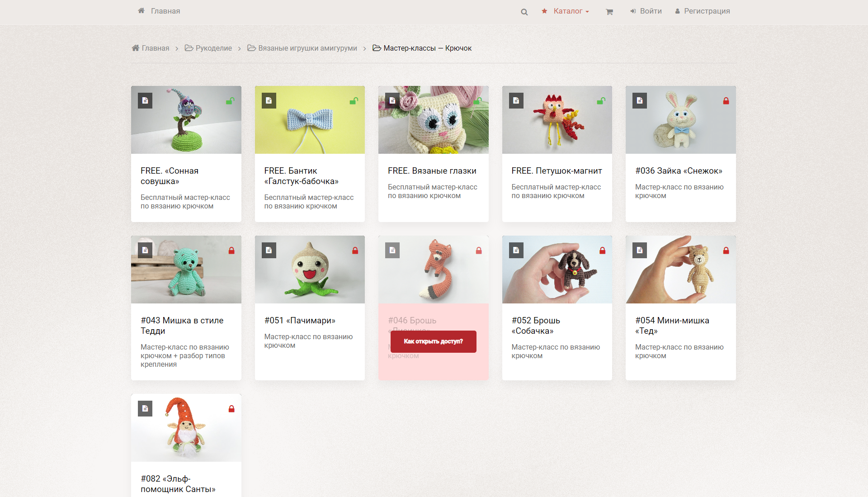Click document icon on Петушок-магнит card
868x497 pixels.
coord(516,101)
